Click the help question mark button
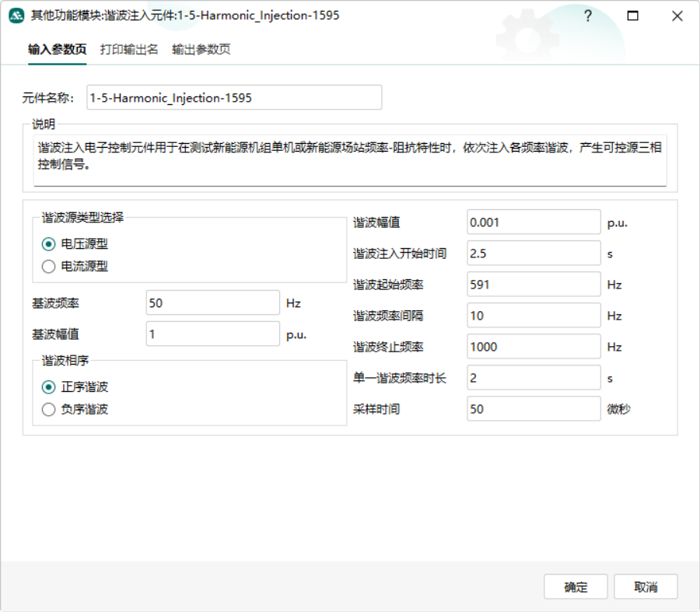This screenshot has height=612, width=700. [x=588, y=16]
